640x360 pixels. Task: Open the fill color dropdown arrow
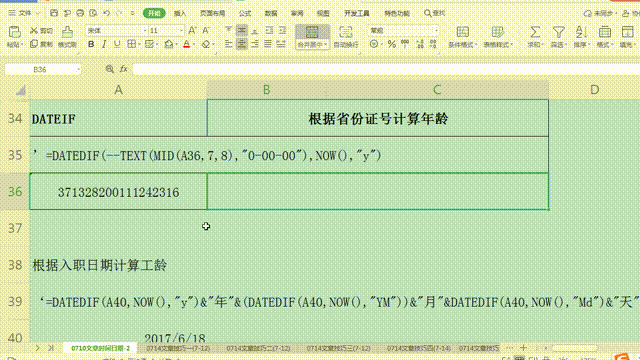coord(176,44)
